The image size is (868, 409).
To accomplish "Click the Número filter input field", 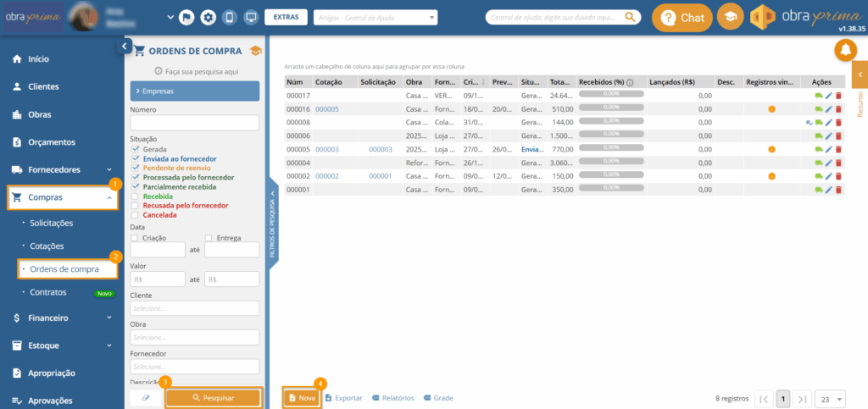I will click(195, 124).
